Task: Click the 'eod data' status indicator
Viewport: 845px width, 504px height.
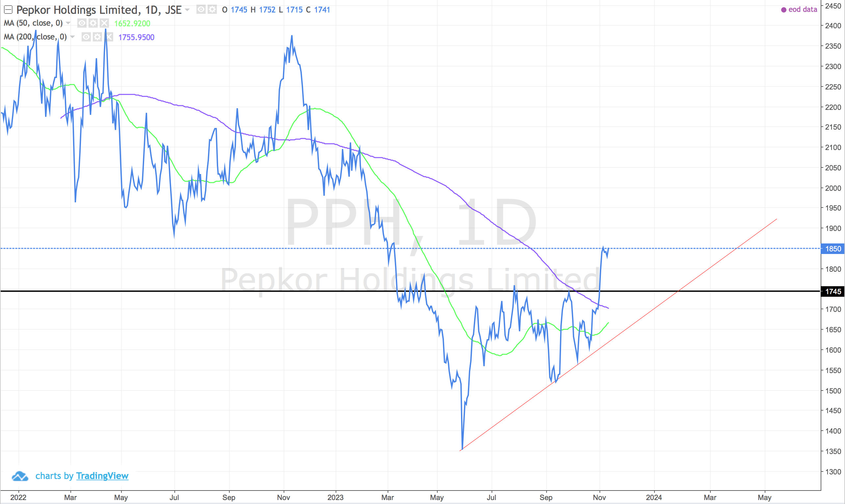Action: [x=799, y=10]
